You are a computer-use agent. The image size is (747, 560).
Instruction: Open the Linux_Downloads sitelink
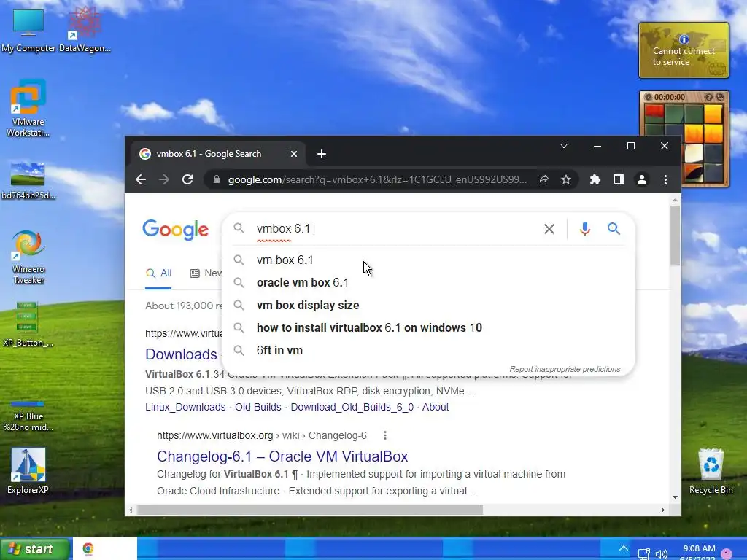point(185,407)
